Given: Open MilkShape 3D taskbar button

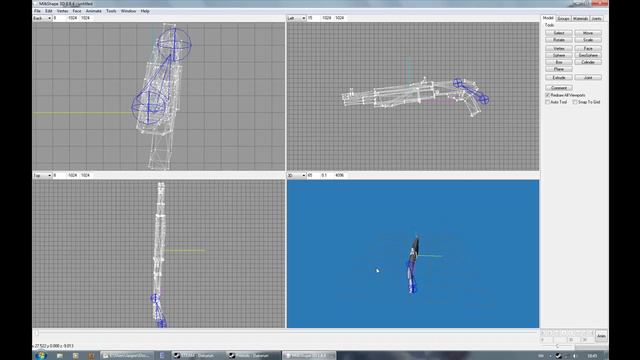Looking at the screenshot, I should (x=309, y=356).
